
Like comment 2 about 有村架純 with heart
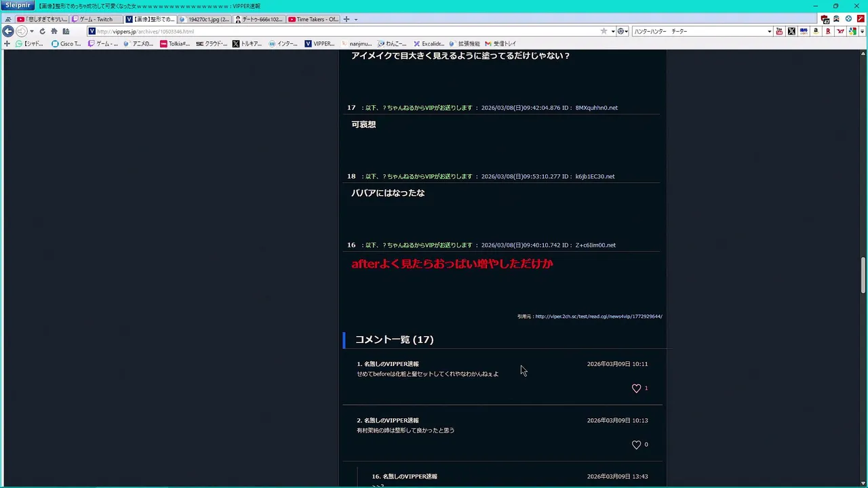[636, 445]
